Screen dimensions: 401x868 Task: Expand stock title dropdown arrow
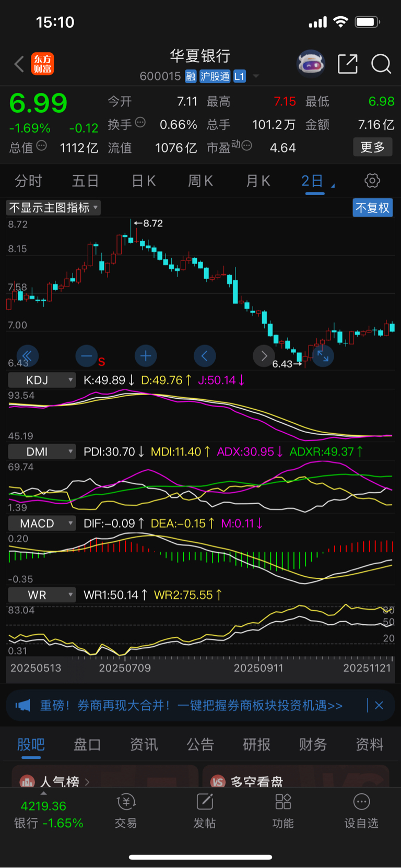(x=256, y=77)
